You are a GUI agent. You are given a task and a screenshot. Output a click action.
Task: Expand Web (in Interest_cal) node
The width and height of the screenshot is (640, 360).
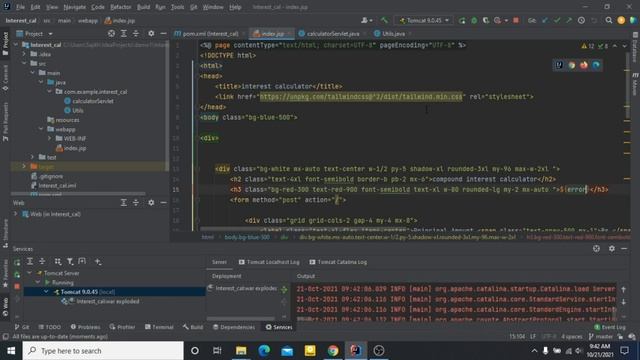point(16,213)
